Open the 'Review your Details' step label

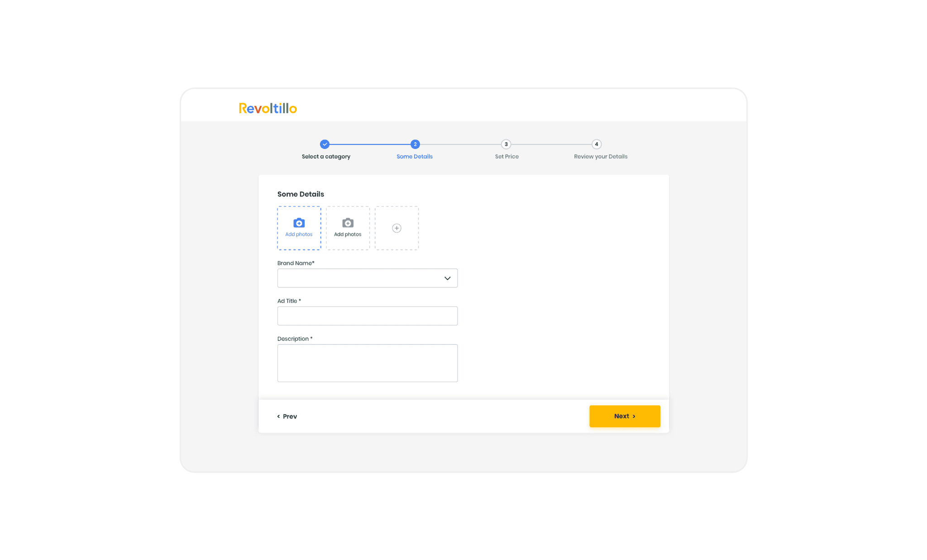tap(600, 157)
